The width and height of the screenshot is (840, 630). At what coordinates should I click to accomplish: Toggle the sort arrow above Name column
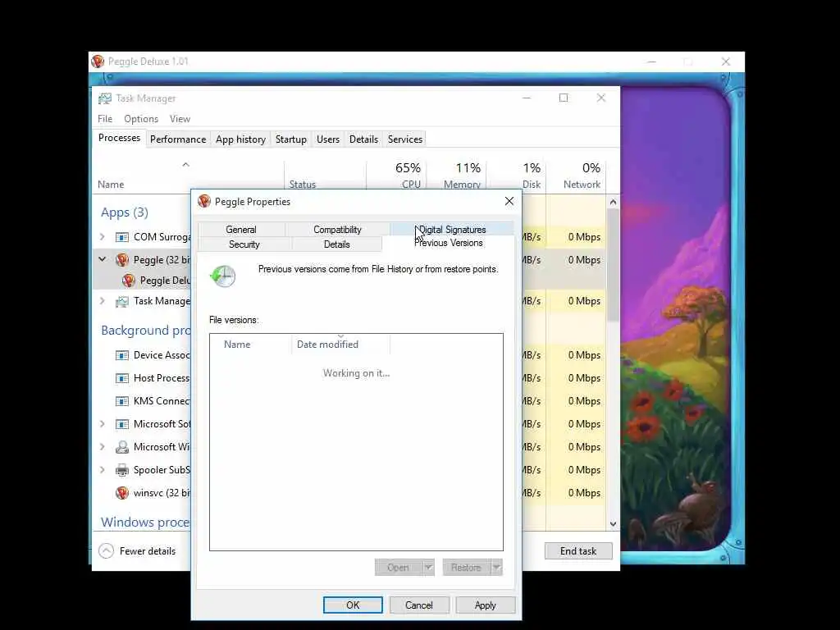[x=186, y=164]
